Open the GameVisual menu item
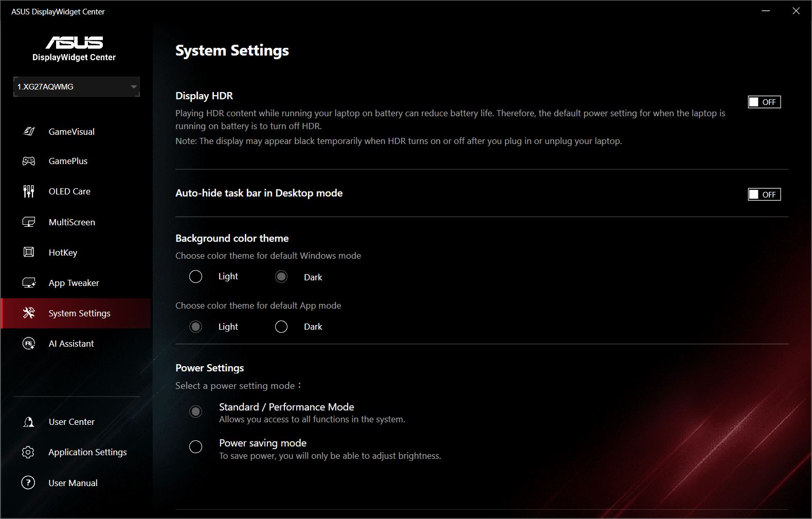The height and width of the screenshot is (519, 812). (x=71, y=132)
